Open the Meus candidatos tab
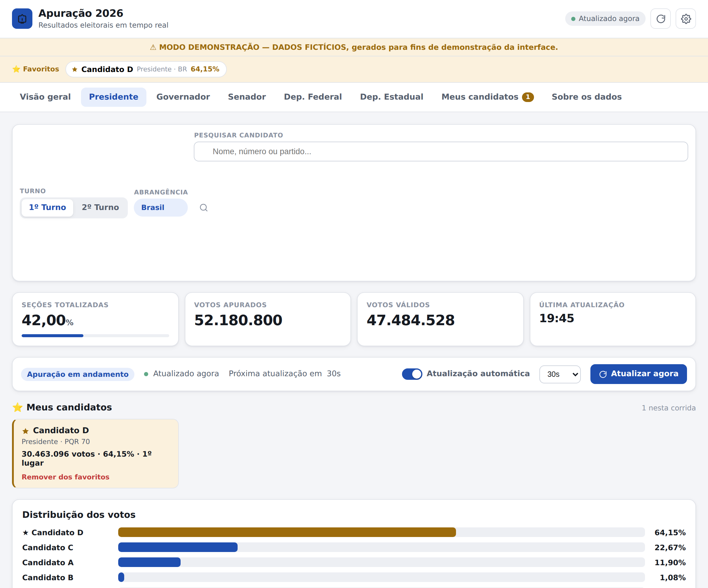708x588 pixels. coord(487,97)
